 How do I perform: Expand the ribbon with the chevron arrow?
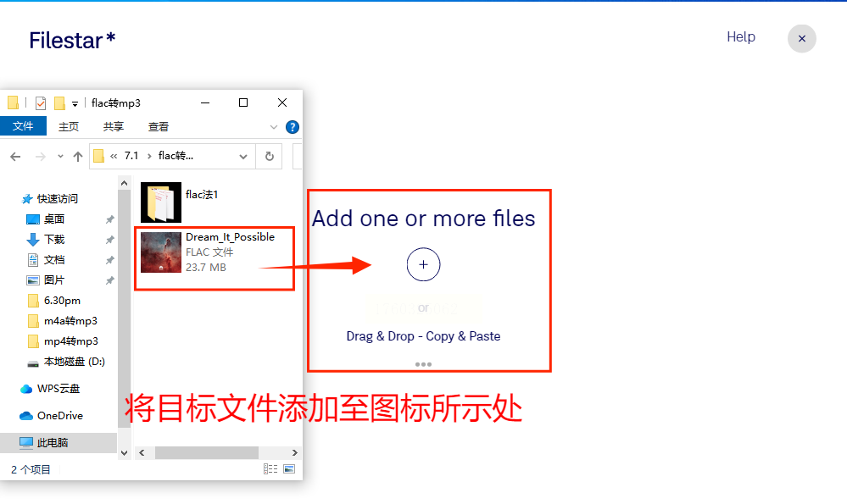(274, 127)
